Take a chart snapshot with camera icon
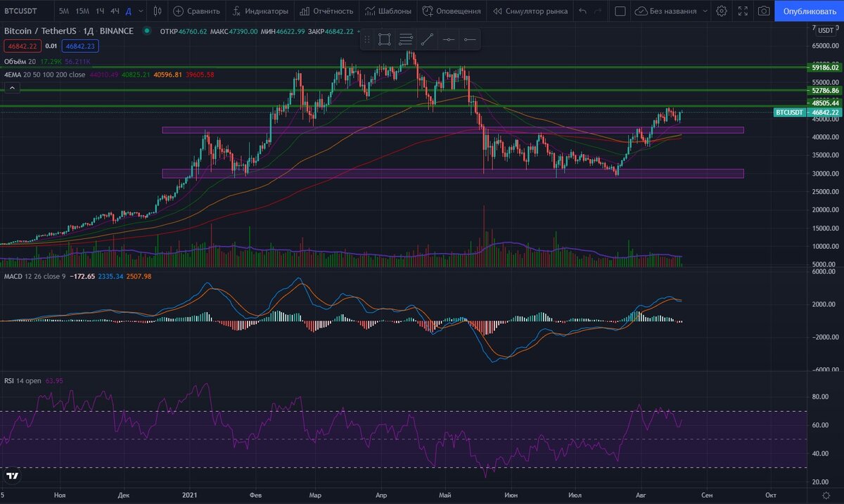The image size is (844, 504). 764,11
